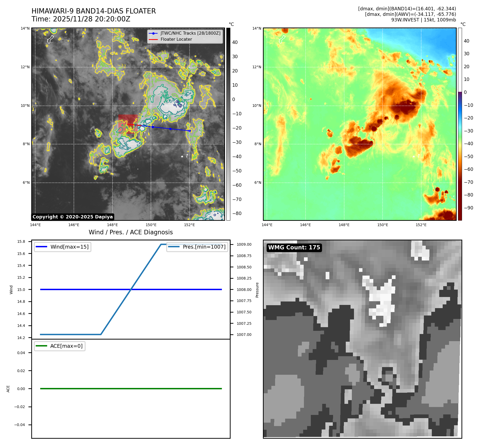Click the Time 2025/11/28 20:20:00Z text
This screenshot has width=480, height=448.
pos(81,19)
